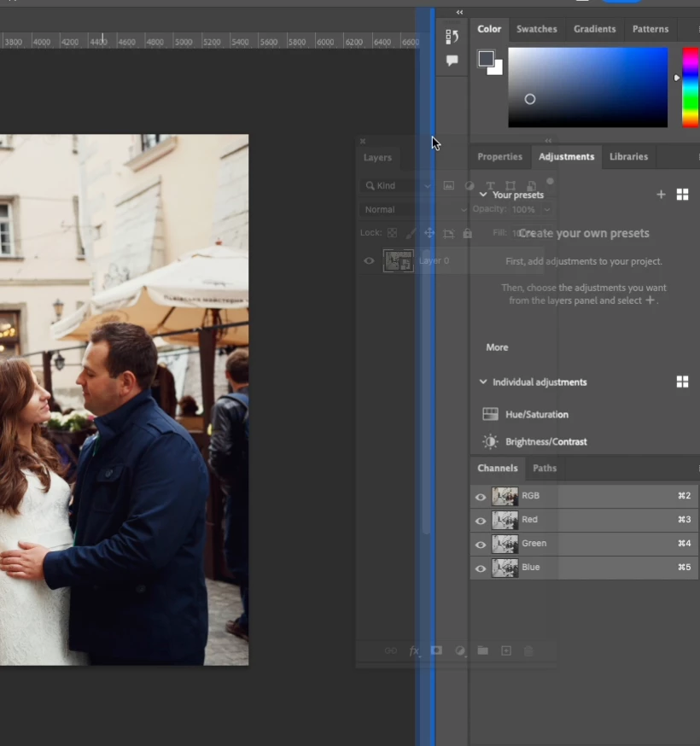Click the background color swatch
Screen dimensions: 700x746
497,69
